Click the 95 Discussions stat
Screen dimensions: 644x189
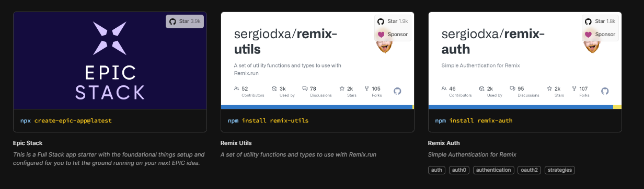[524, 92]
